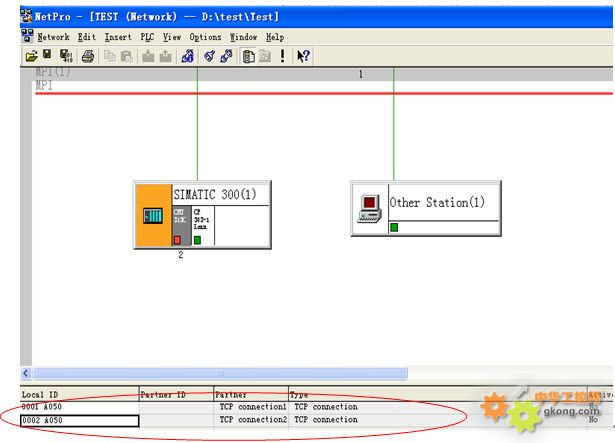Open the Options menu
Screen dimensions: 615x443
point(205,37)
